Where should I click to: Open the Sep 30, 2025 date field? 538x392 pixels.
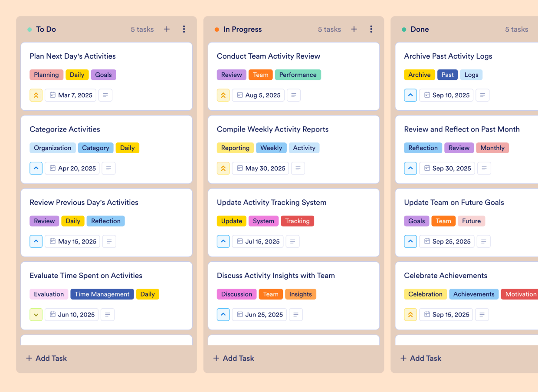pos(447,168)
